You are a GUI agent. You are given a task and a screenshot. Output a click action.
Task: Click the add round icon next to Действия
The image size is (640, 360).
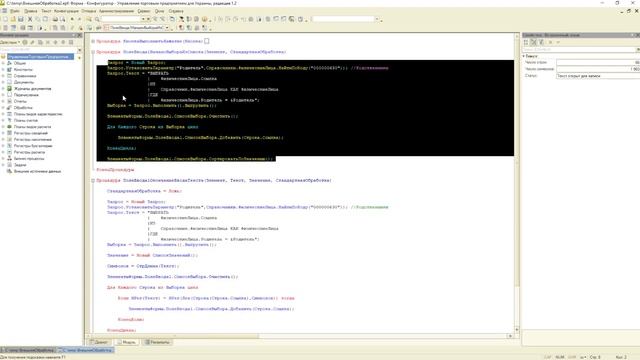tap(25, 42)
